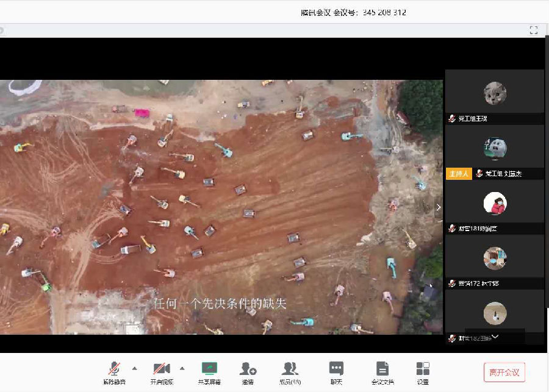Expand the collapsed participant list chevron at bottom
The width and height of the screenshot is (549, 392).
click(x=495, y=336)
